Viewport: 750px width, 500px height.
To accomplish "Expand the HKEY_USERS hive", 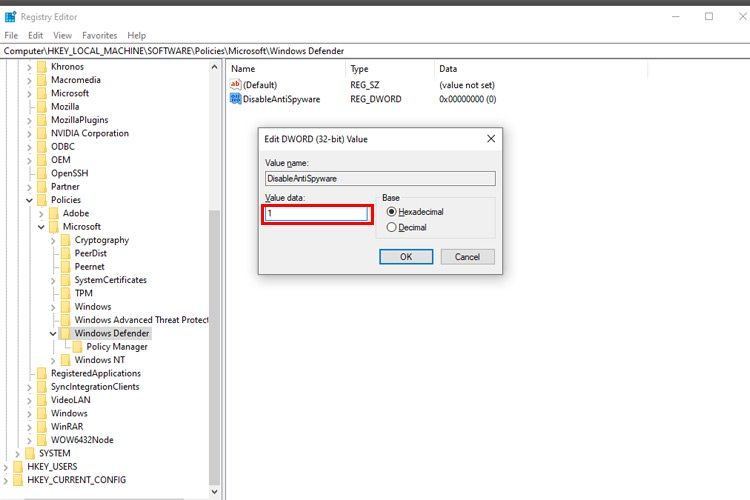I will point(8,467).
